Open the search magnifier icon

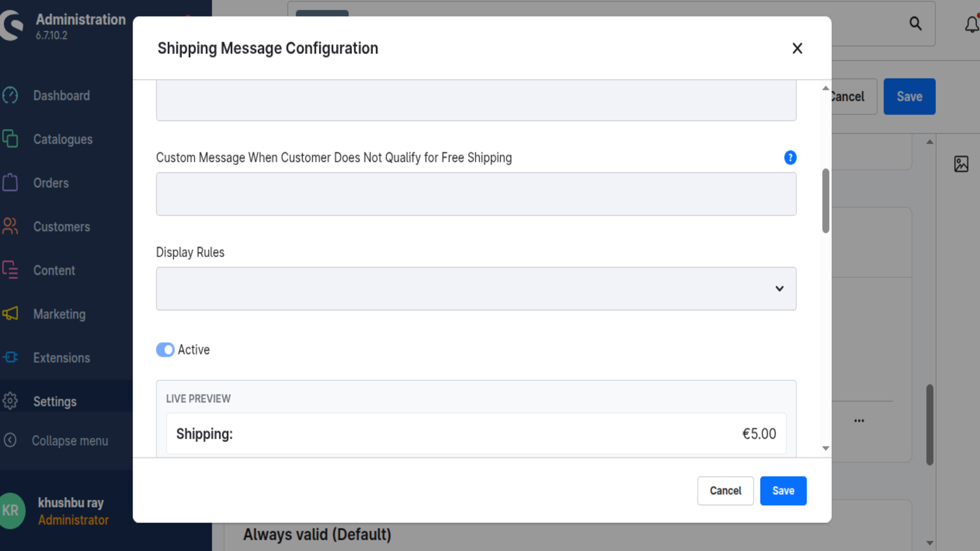(915, 23)
